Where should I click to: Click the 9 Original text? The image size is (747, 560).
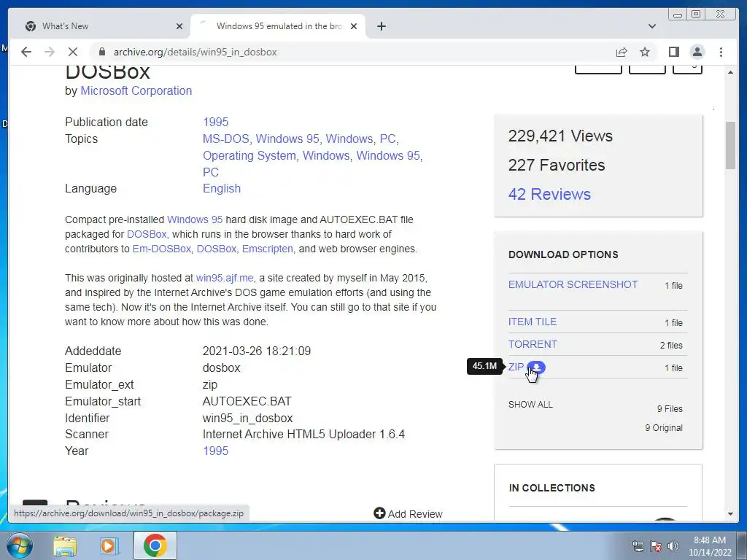click(x=664, y=427)
